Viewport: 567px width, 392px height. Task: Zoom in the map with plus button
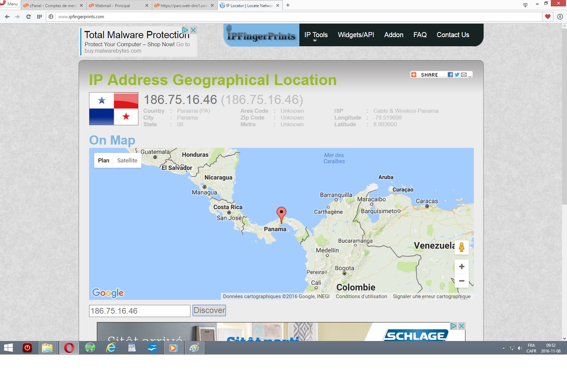point(461,267)
